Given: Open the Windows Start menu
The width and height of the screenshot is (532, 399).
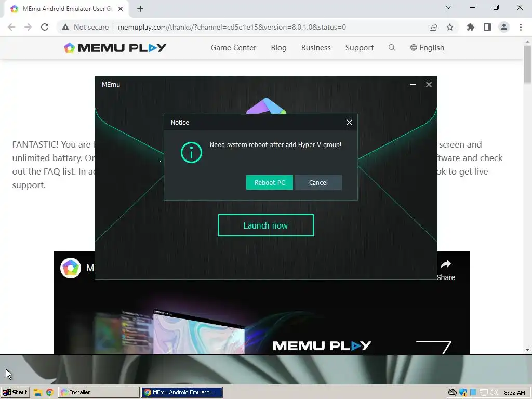Looking at the screenshot, I should (x=15, y=392).
